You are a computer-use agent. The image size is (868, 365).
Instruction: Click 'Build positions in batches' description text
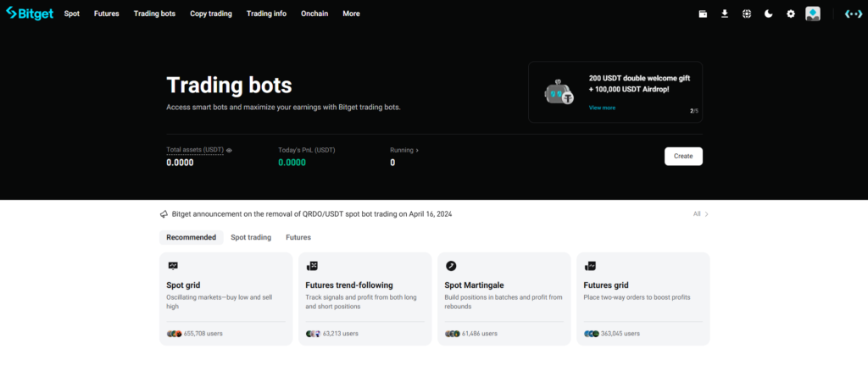coord(504,302)
